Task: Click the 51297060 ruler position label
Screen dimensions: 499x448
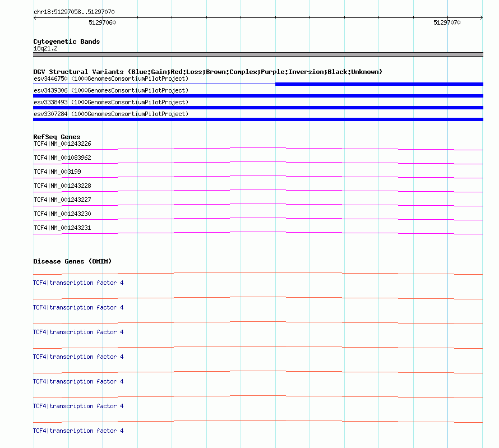Action: (x=102, y=22)
